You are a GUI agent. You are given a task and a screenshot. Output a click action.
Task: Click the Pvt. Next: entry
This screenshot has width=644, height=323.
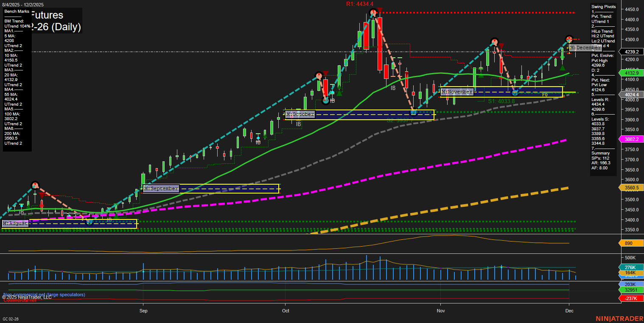tap(602, 80)
